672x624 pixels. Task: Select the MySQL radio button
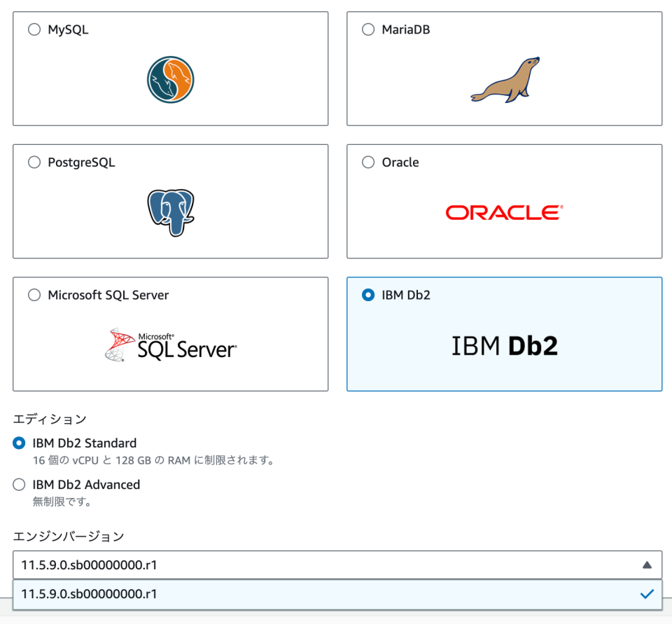click(34, 29)
